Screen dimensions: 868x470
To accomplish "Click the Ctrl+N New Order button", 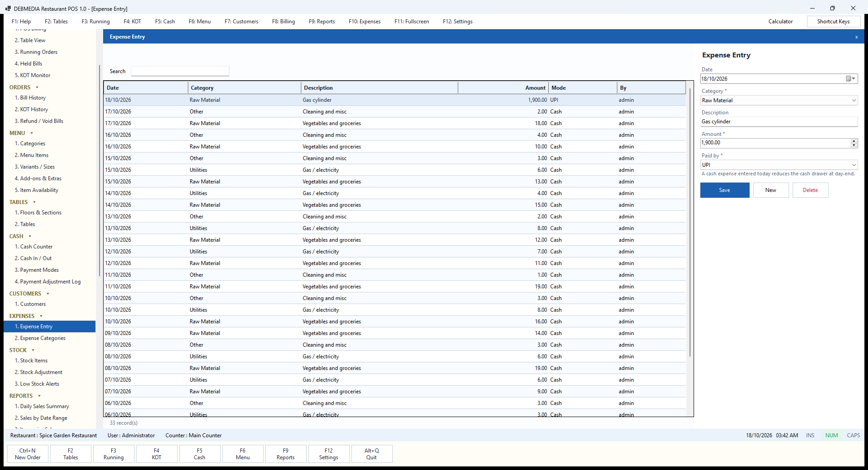I will [28, 454].
